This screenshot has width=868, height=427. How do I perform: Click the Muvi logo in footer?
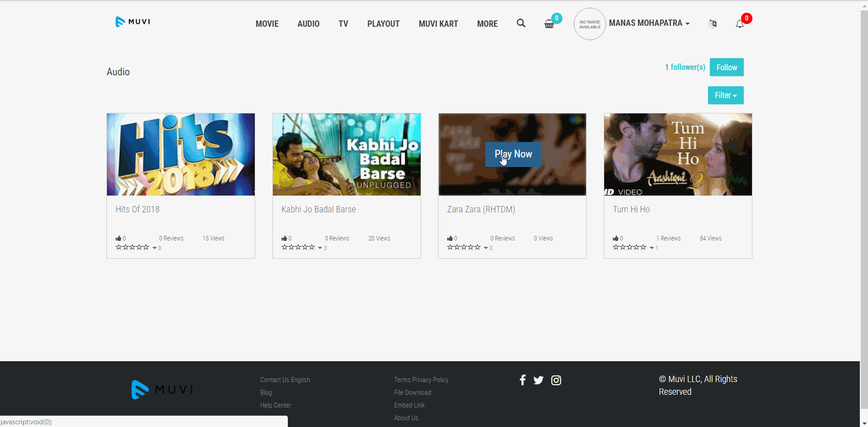tap(162, 389)
